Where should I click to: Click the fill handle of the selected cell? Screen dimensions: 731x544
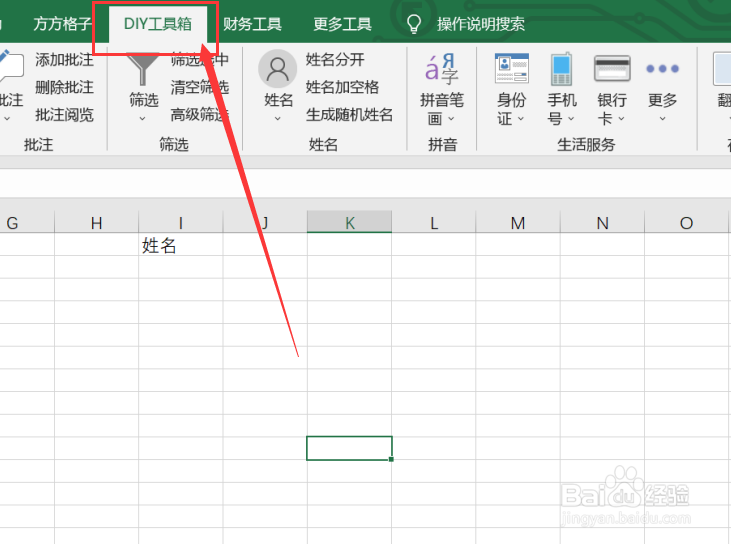pyautogui.click(x=391, y=459)
